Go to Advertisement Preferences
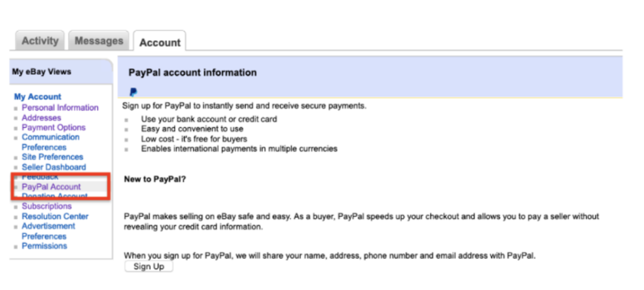Screen dimensions: 644x290 click(48, 231)
